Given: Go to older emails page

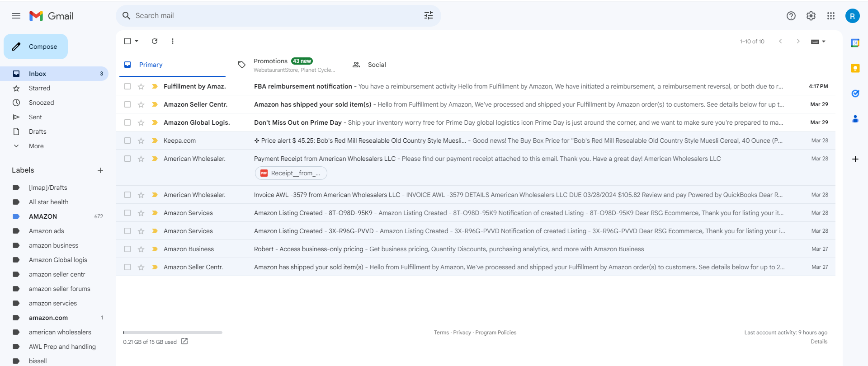Looking at the screenshot, I should 798,41.
